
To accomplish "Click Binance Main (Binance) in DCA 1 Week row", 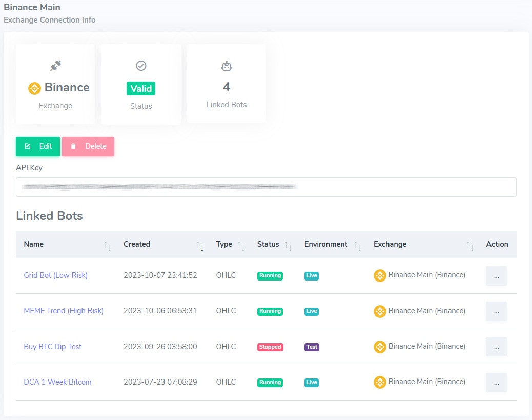I will click(427, 382).
